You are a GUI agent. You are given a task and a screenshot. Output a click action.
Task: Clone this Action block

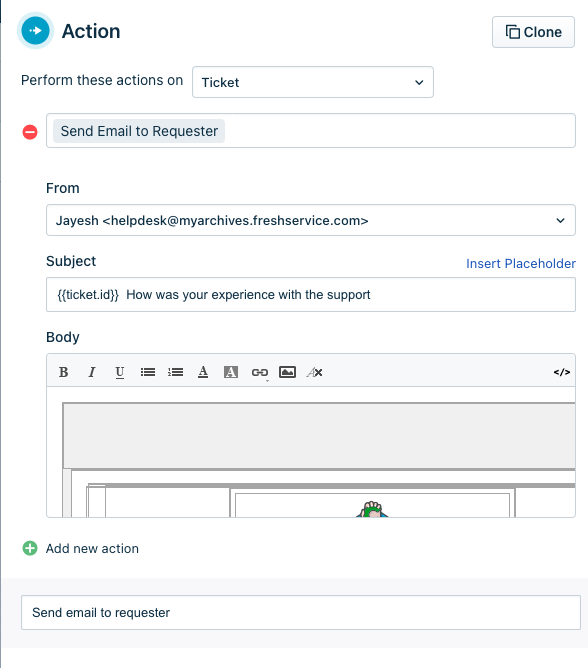[x=533, y=32]
